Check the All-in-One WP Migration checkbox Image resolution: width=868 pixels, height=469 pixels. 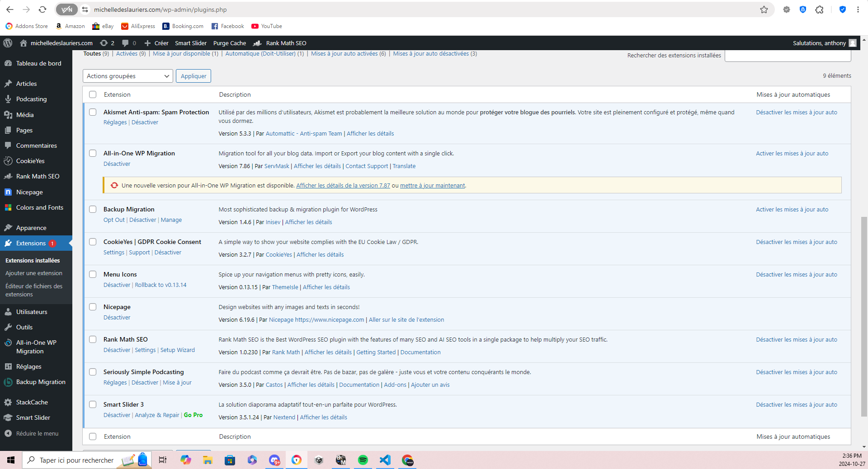(x=93, y=153)
